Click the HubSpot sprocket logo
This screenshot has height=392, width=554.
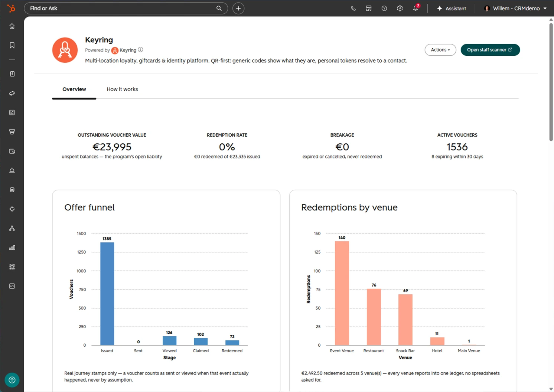(12, 8)
